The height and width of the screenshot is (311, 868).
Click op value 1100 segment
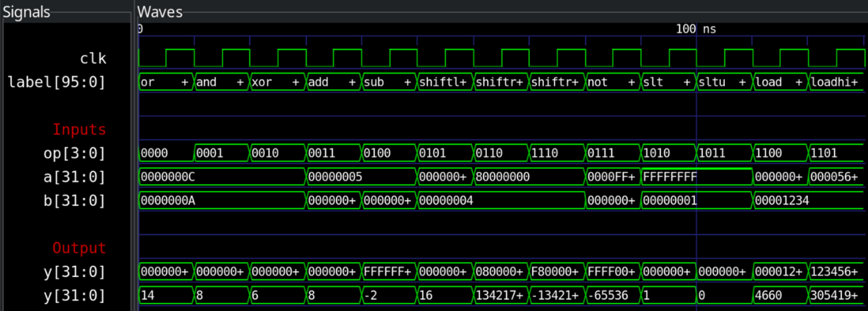coord(780,154)
